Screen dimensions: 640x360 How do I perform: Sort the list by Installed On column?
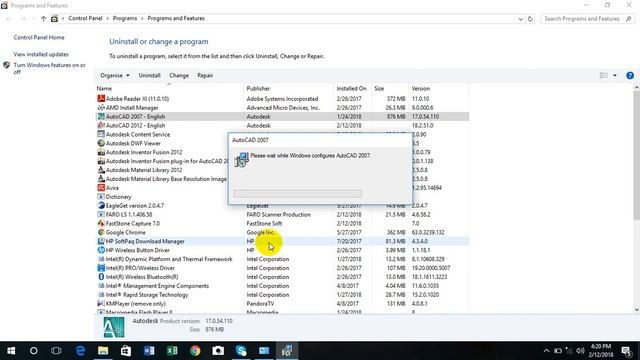click(352, 89)
